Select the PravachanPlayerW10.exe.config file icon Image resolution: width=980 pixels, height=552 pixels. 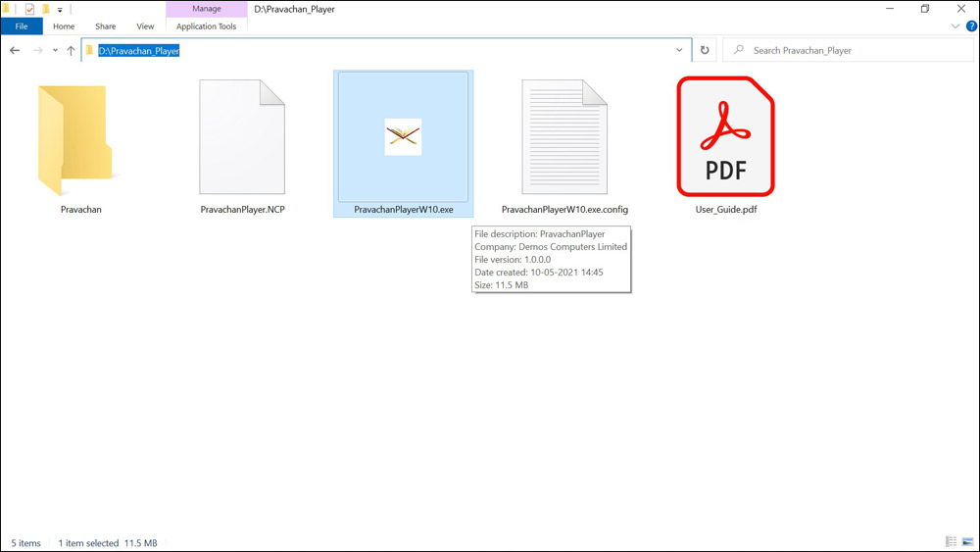tap(565, 137)
